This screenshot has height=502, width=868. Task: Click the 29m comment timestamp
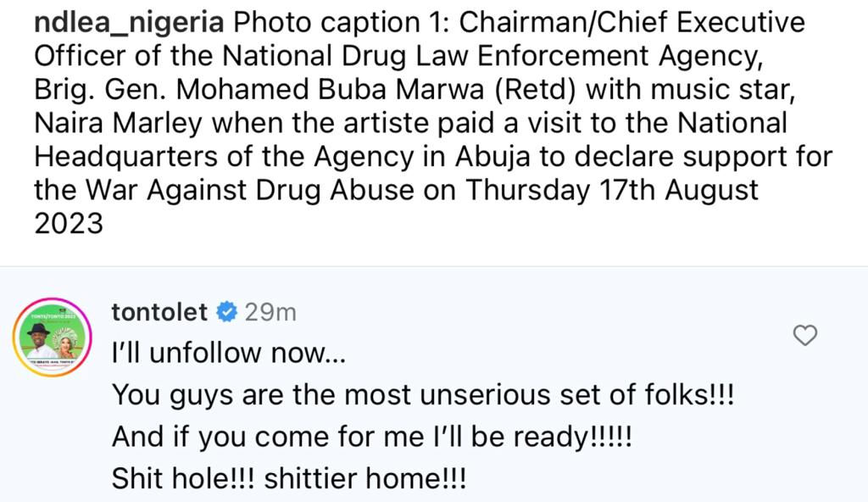click(270, 313)
